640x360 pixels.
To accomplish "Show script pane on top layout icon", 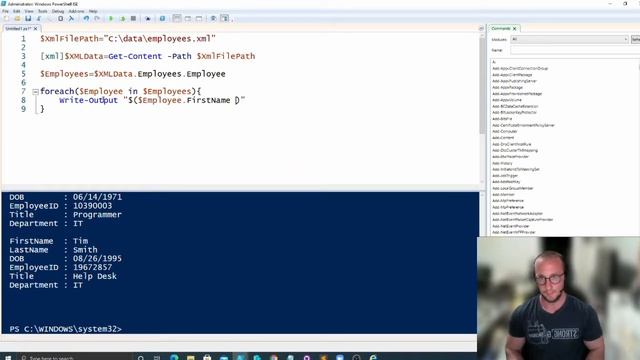I will (177, 18).
